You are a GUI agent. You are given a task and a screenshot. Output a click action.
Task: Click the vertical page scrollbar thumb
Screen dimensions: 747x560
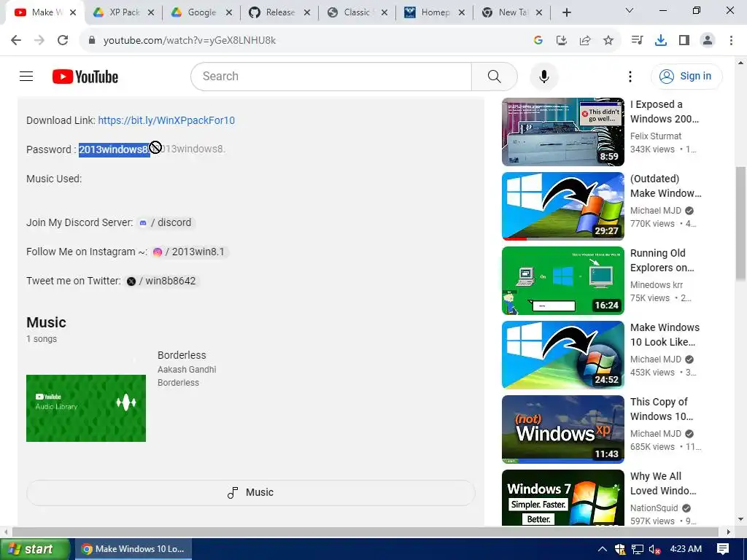(741, 224)
